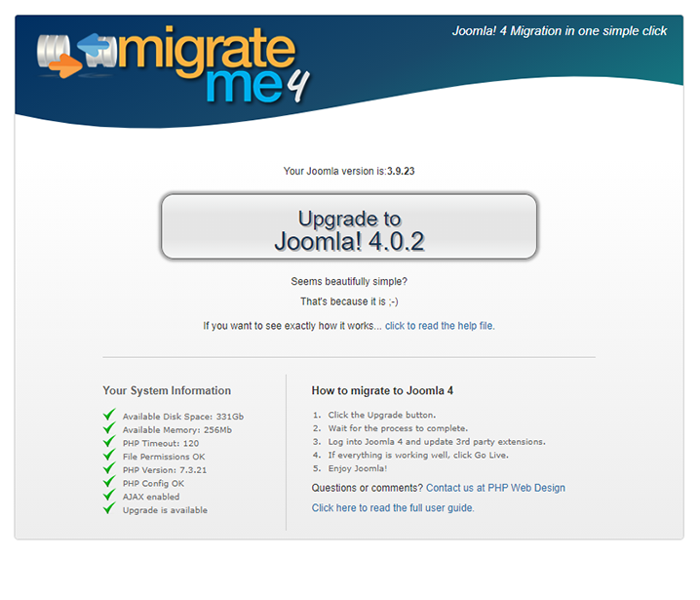Click 'That's because it is ;-)' text
This screenshot has width=700, height=600.
349,301
